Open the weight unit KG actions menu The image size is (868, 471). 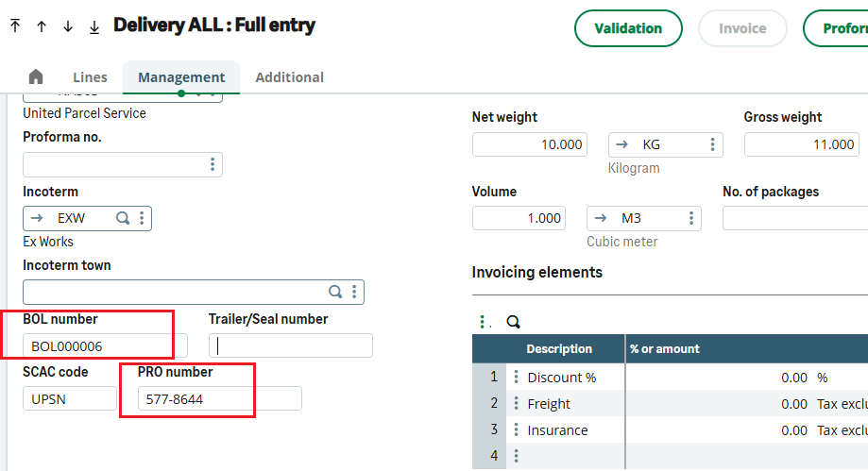(712, 144)
